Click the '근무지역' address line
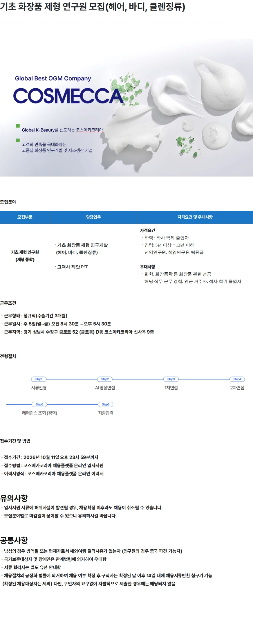The height and width of the screenshot is (644, 253). coord(78,332)
